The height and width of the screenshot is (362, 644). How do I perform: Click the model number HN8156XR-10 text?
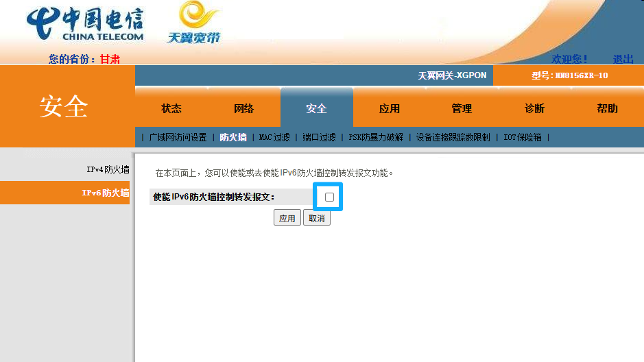click(x=582, y=75)
